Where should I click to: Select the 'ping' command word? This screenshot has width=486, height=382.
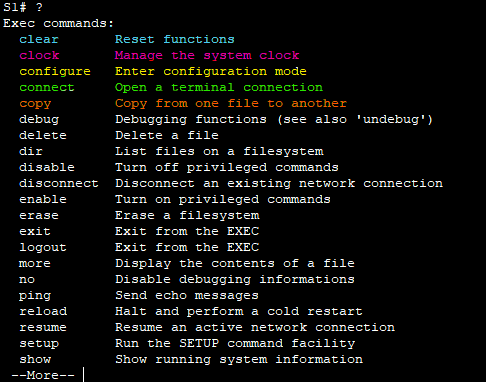(x=35, y=296)
